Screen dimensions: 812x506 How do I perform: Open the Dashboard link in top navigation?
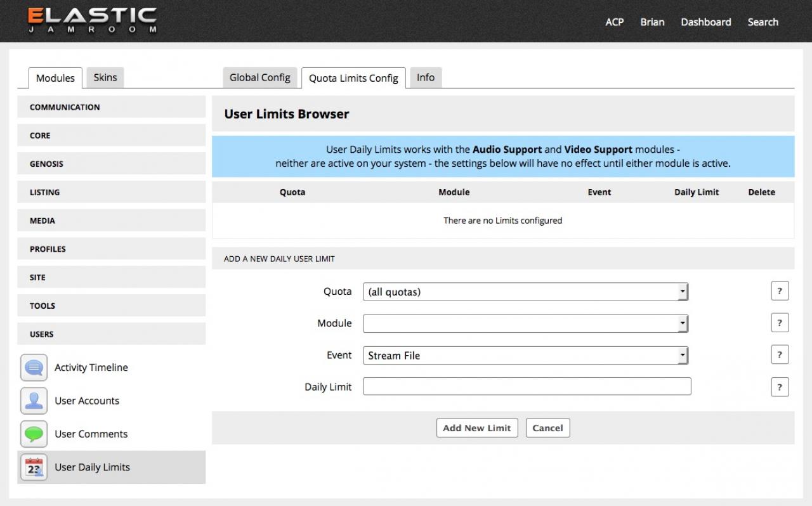coord(705,22)
